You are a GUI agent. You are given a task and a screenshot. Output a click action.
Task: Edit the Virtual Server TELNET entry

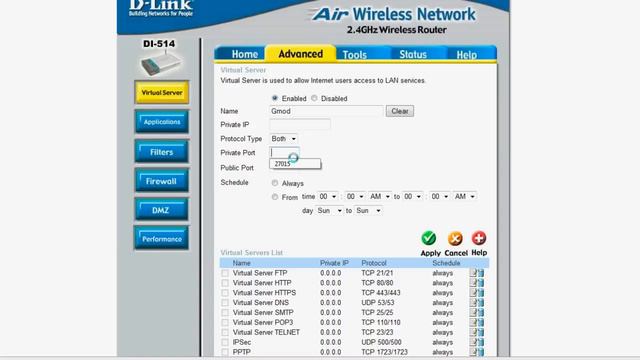coord(473,332)
